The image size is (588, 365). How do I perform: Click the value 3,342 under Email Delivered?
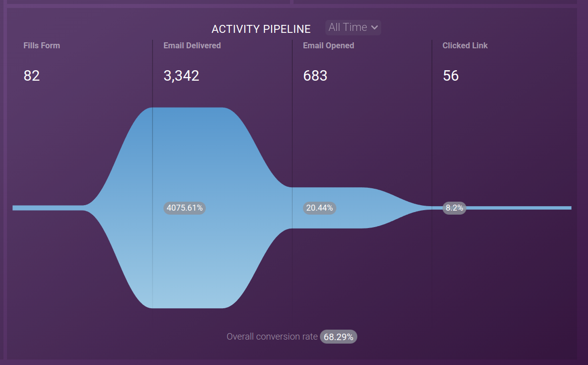tap(181, 76)
